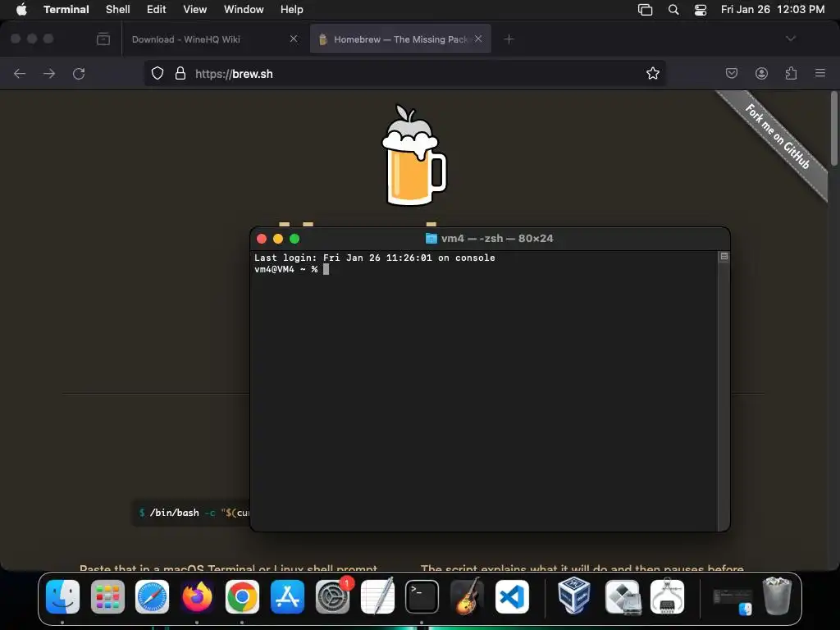Open Control Center in the menu bar
Viewport: 840px width, 630px height.
click(701, 9)
